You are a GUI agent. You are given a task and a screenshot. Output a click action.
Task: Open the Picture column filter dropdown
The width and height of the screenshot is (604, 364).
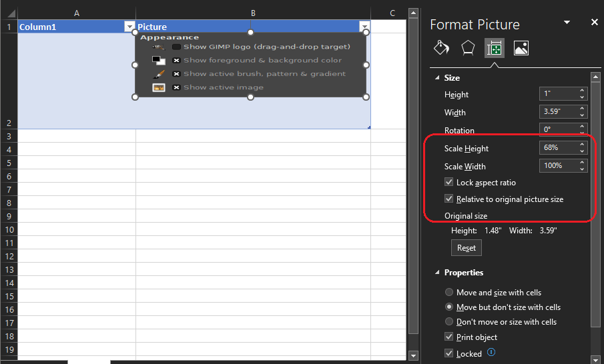[x=364, y=26]
